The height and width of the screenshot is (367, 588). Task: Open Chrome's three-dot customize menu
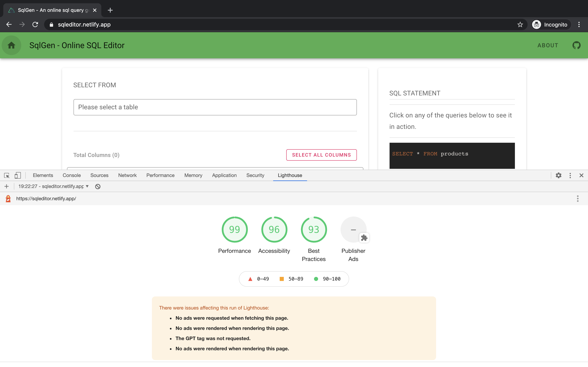pos(579,24)
